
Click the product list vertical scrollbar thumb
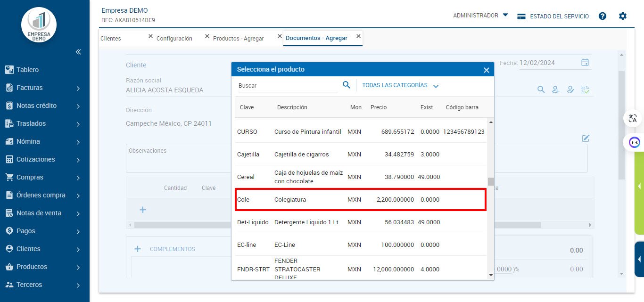click(491, 182)
